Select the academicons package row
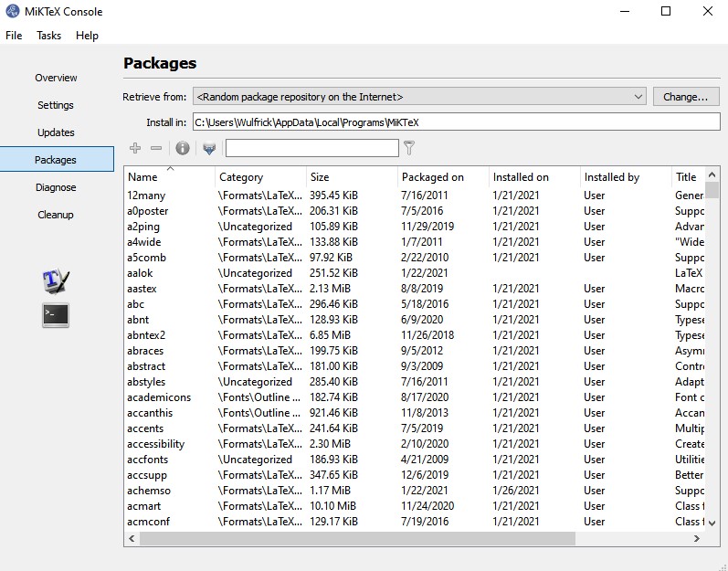Viewport: 728px width, 571px height. coord(414,397)
